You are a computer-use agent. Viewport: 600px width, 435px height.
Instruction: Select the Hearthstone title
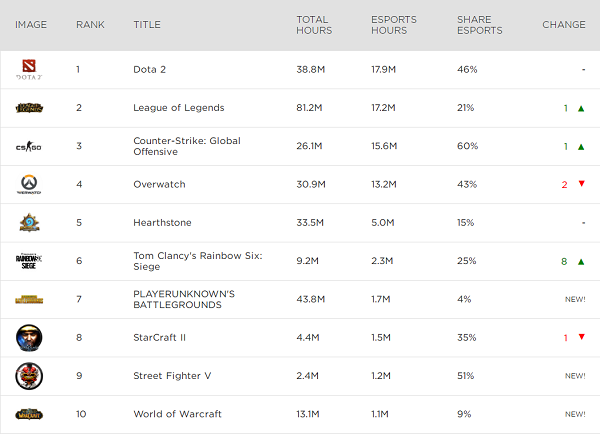tap(162, 223)
